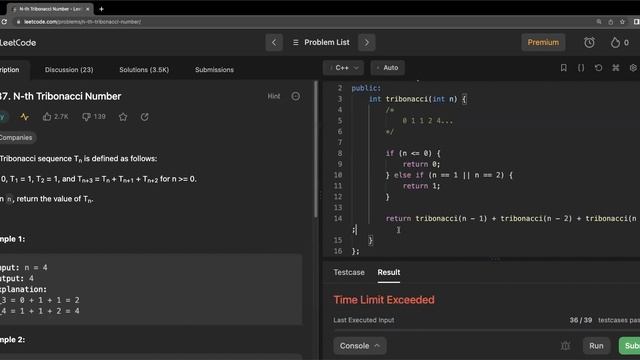Click the activity pulse icon
Viewport: 640px width, 360px height.
[x=24, y=117]
